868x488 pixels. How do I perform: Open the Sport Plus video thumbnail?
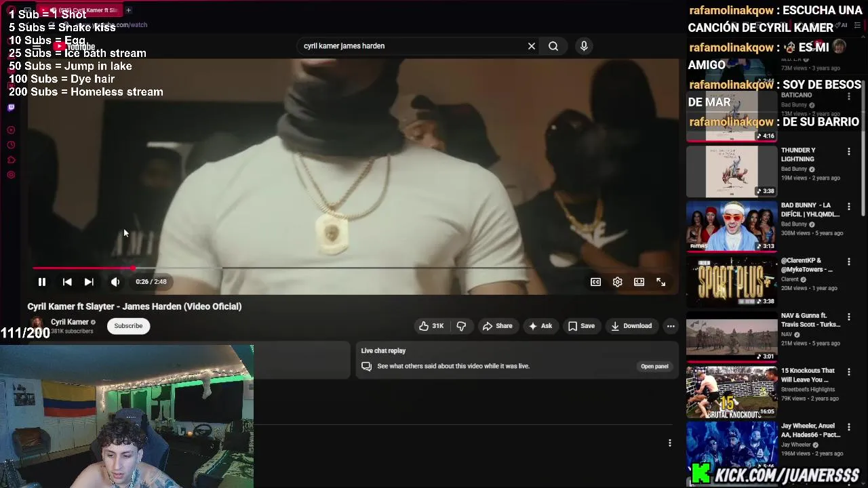731,281
